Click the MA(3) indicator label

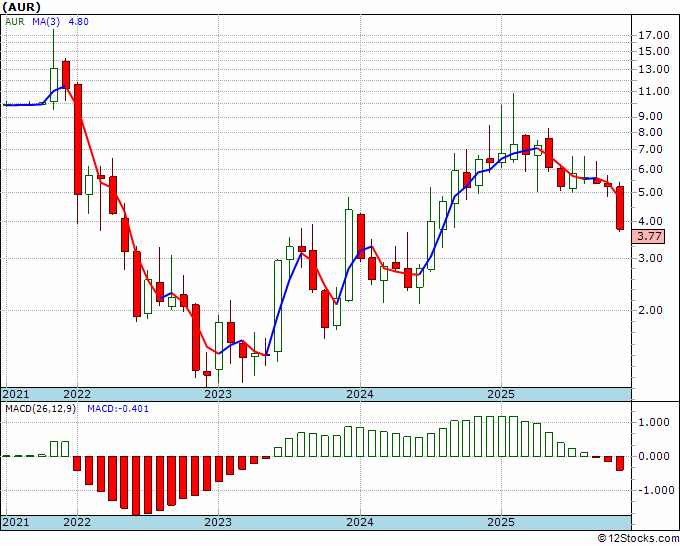[x=47, y=21]
